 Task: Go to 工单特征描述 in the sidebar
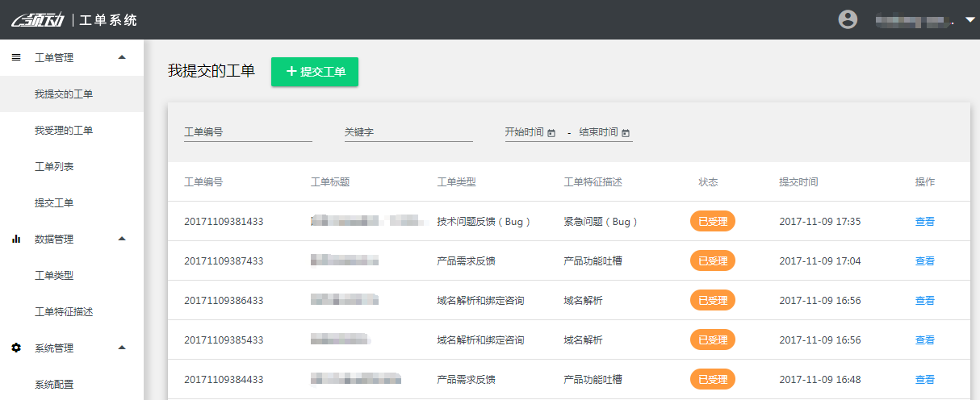point(64,312)
